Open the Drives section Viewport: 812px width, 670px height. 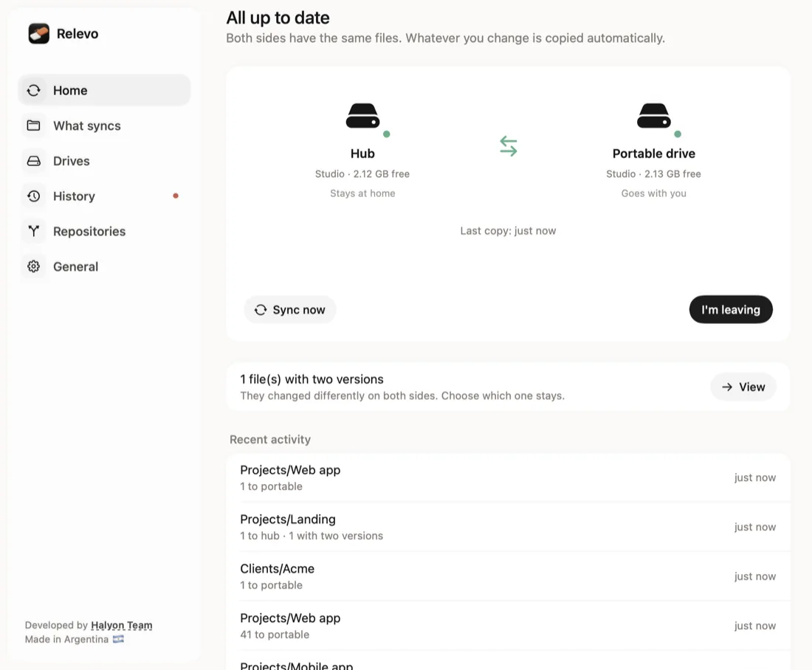[x=104, y=161]
